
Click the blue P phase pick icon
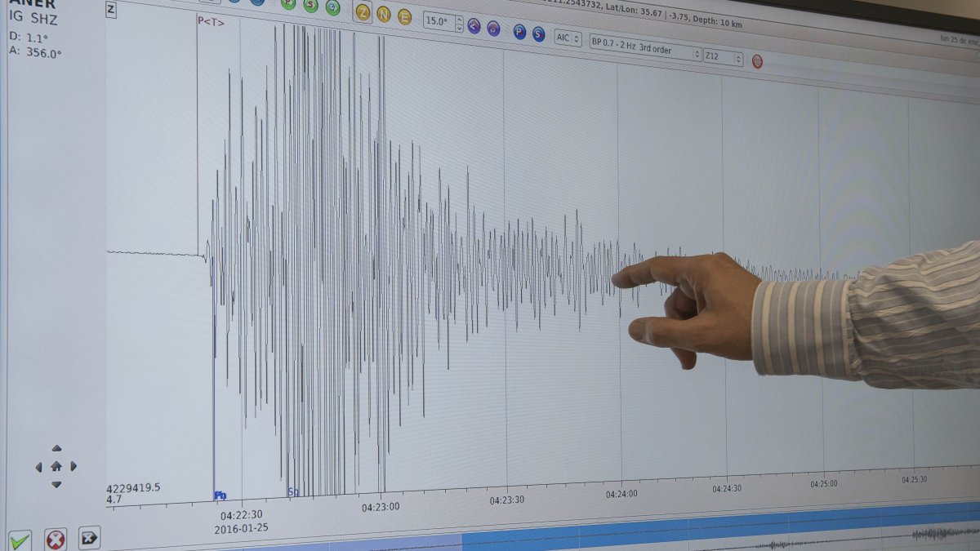(x=519, y=33)
